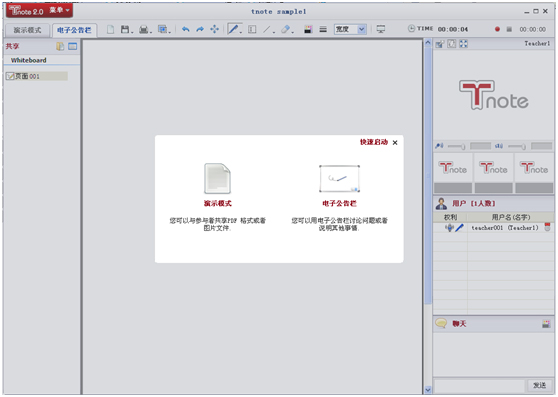
Task: Select the pen drawing tool
Action: [233, 29]
